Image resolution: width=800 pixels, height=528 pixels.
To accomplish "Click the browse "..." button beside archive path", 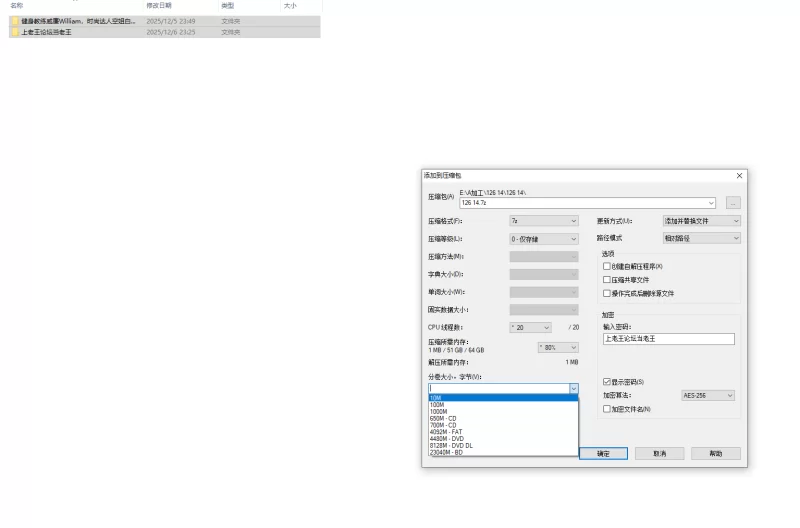I will [733, 202].
